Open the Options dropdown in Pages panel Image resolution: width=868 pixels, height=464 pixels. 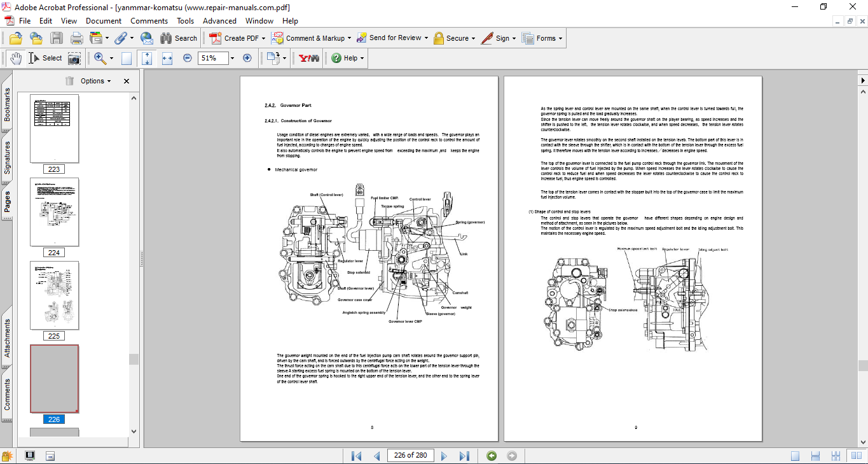[x=95, y=81]
